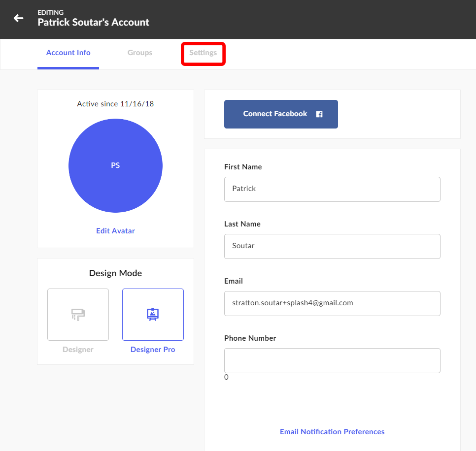Switch to the Groups tab
The width and height of the screenshot is (476, 451).
(x=140, y=53)
